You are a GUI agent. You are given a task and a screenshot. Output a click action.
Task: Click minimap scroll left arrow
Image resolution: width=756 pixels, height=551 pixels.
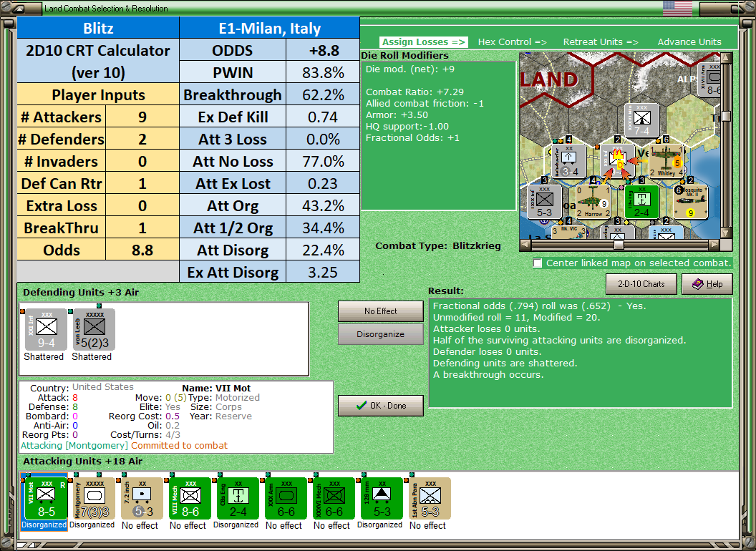click(526, 245)
